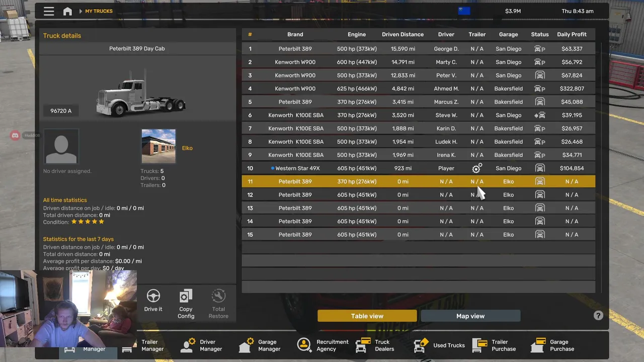The height and width of the screenshot is (362, 644).
Task: Open Garage Manager from bottom bar
Action: (x=260, y=345)
